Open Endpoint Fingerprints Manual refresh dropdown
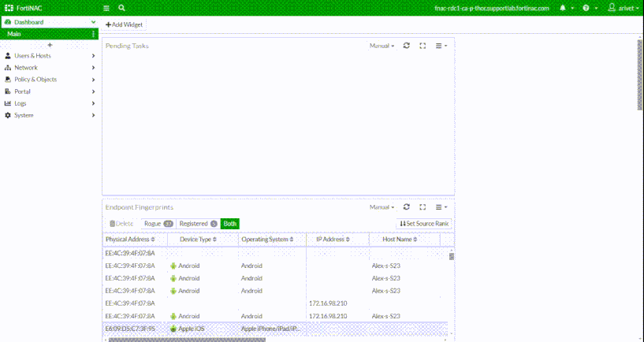Image resolution: width=644 pixels, height=342 pixels. 382,207
